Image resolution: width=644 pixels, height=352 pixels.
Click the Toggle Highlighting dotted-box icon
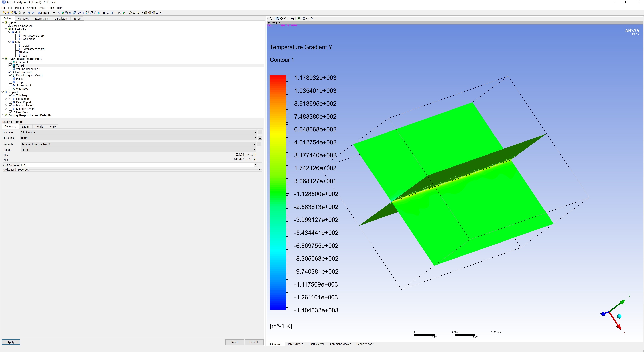tap(298, 18)
